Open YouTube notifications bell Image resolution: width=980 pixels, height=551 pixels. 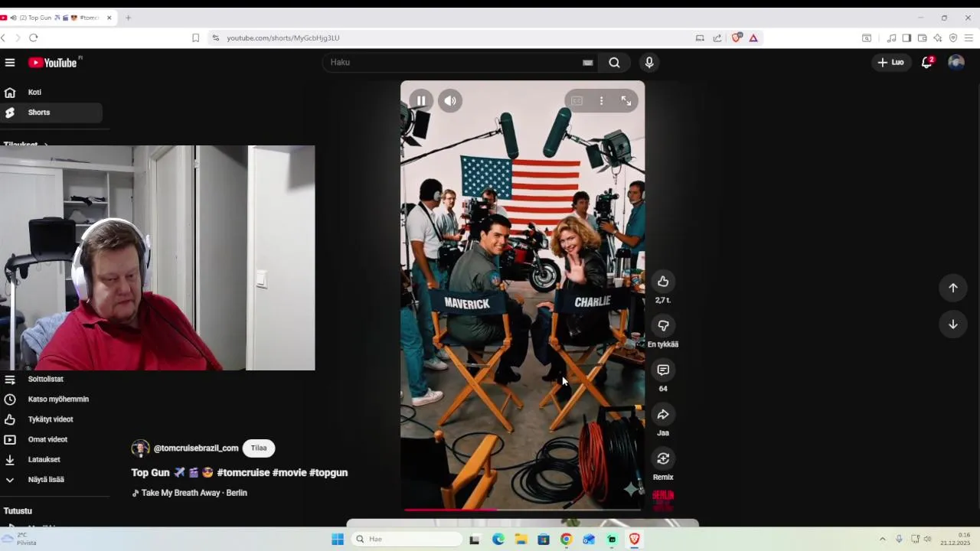[927, 63]
